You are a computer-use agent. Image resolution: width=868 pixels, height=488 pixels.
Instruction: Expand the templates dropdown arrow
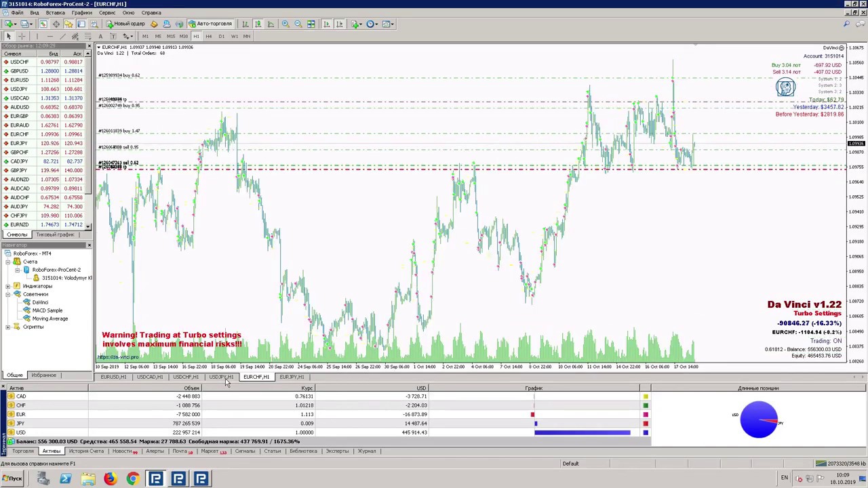pyautogui.click(x=393, y=24)
